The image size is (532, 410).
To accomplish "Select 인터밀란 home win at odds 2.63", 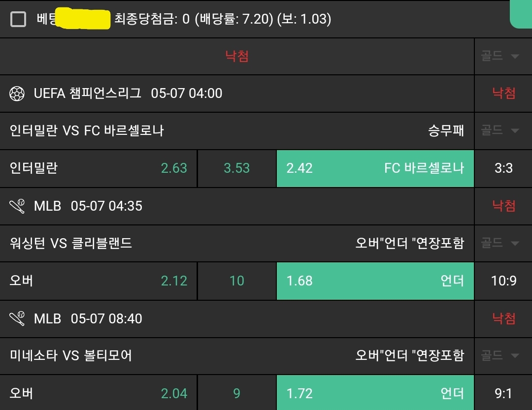I will click(x=99, y=168).
